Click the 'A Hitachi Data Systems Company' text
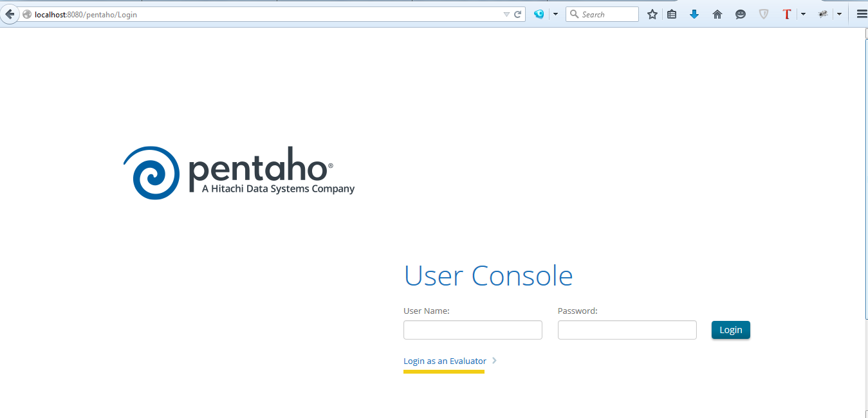The image size is (868, 418). [278, 189]
